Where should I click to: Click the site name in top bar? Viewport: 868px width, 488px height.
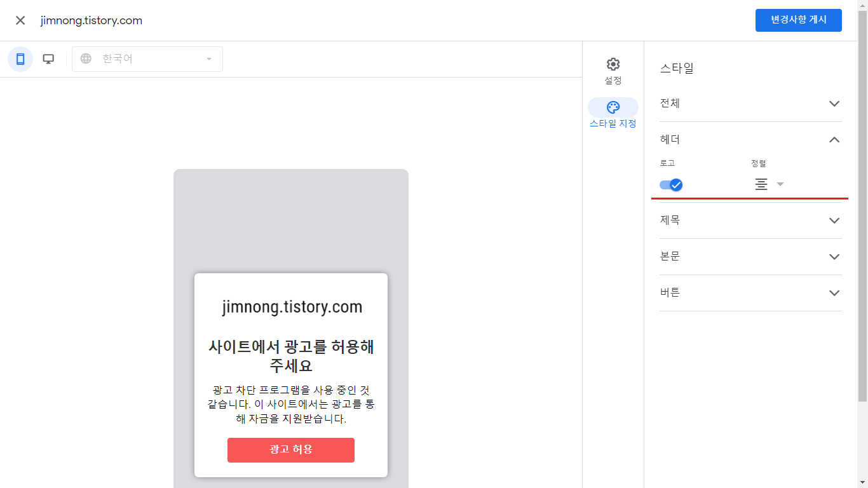pos(92,20)
